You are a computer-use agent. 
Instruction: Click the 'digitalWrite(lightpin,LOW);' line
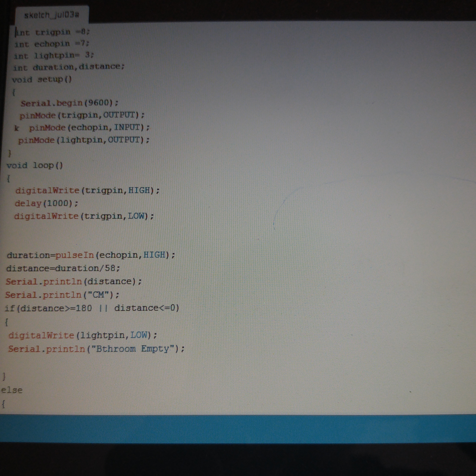pyautogui.click(x=83, y=335)
